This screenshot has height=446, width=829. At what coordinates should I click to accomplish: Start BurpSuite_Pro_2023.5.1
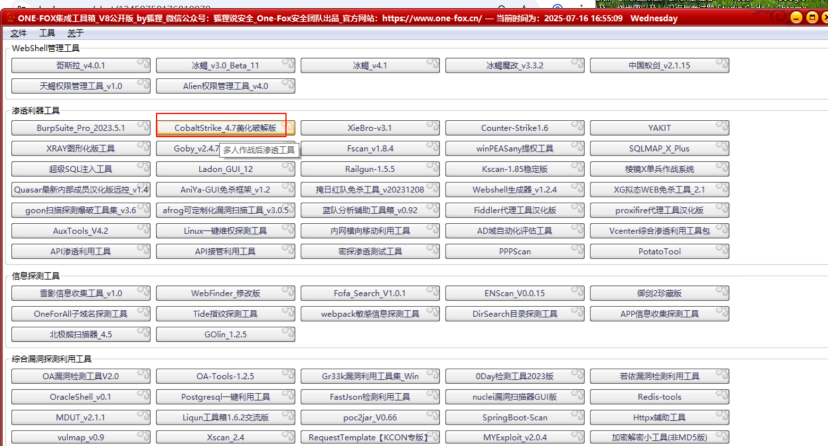click(x=81, y=128)
